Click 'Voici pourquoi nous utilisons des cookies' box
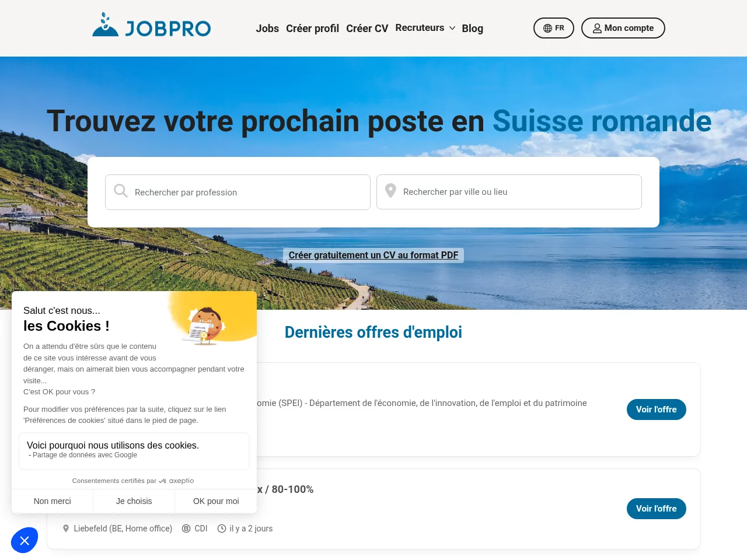Image resolution: width=747 pixels, height=560 pixels. pos(134,451)
